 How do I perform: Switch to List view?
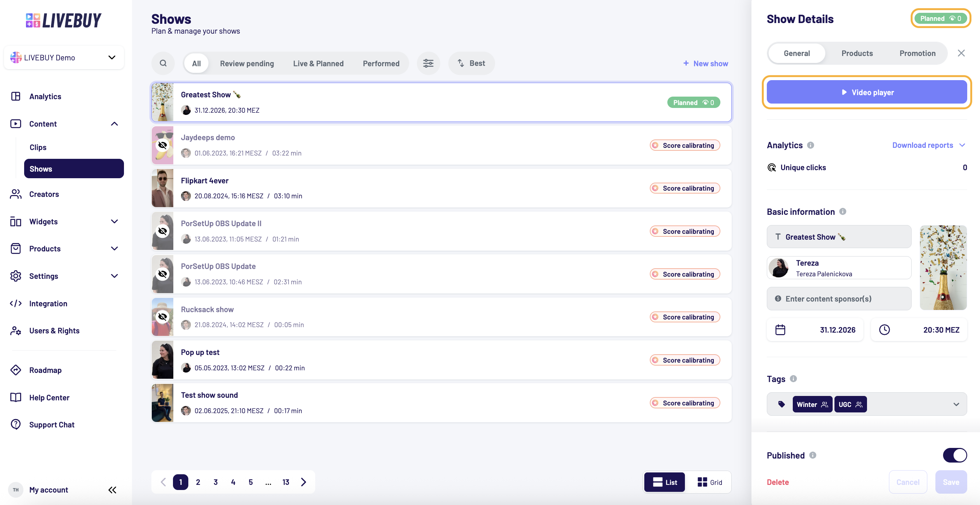tap(665, 482)
